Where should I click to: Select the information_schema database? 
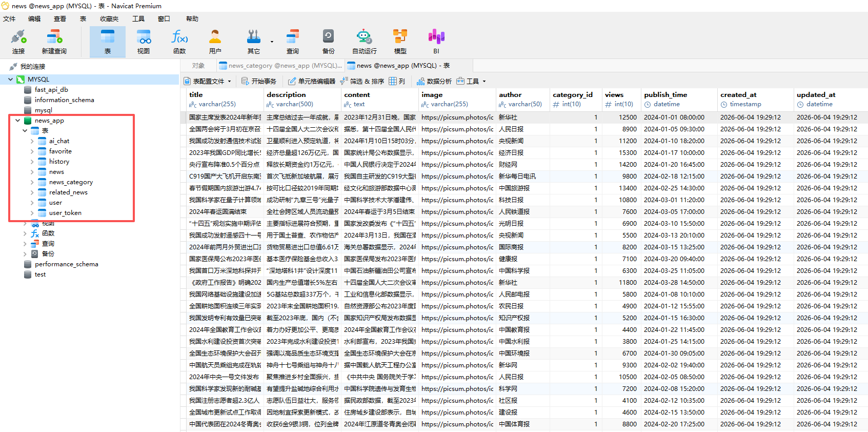64,100
